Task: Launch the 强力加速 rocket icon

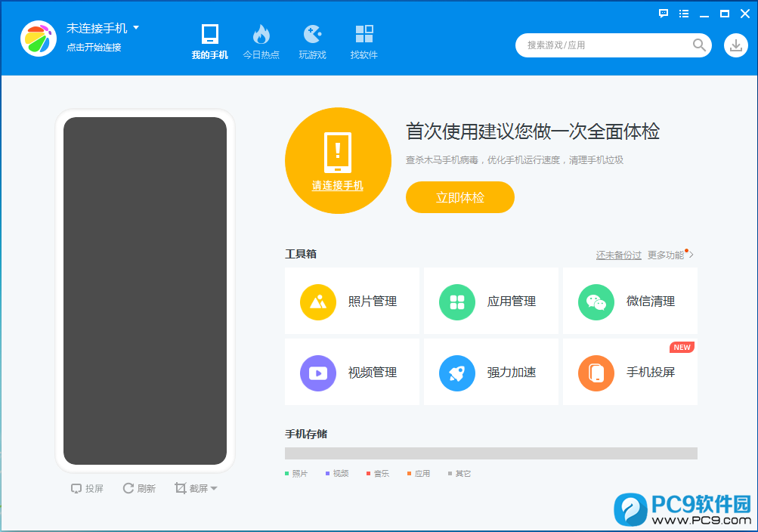Action: tap(456, 373)
